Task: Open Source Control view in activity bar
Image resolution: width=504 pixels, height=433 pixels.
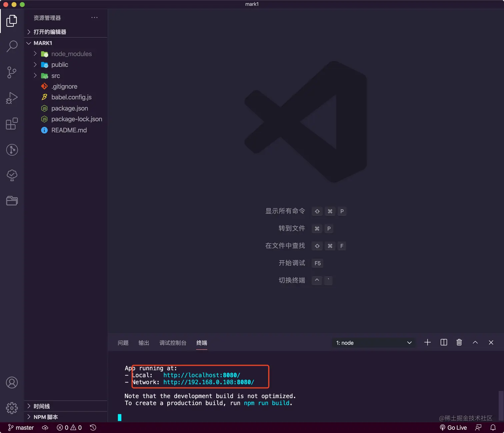Action: tap(12, 72)
